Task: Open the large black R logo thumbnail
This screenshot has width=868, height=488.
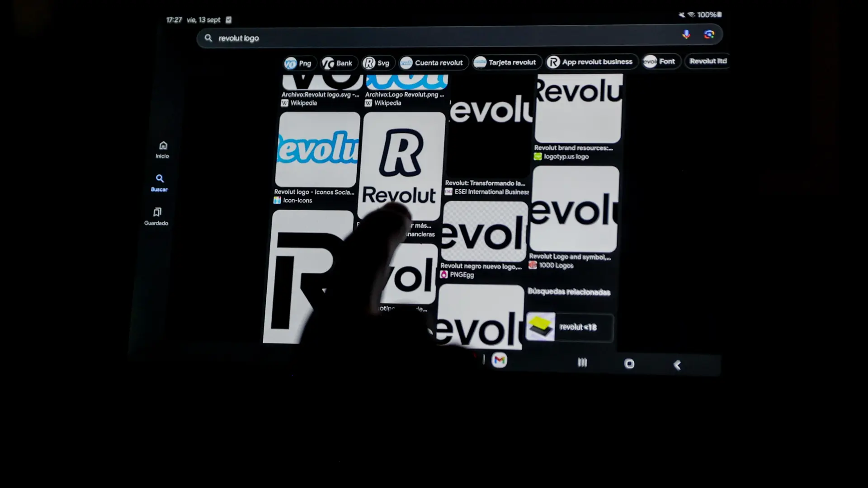Action: [x=307, y=277]
